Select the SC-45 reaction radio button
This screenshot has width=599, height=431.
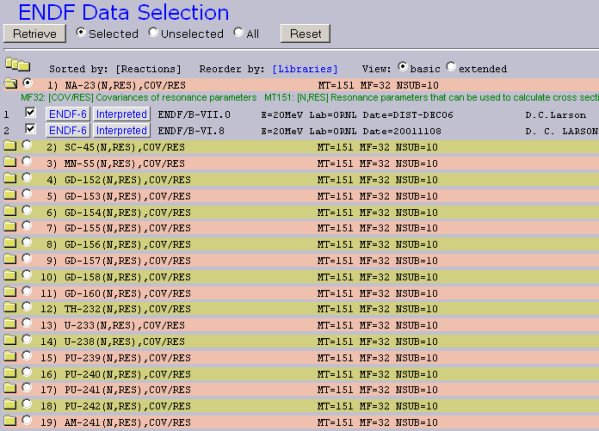pyautogui.click(x=27, y=145)
